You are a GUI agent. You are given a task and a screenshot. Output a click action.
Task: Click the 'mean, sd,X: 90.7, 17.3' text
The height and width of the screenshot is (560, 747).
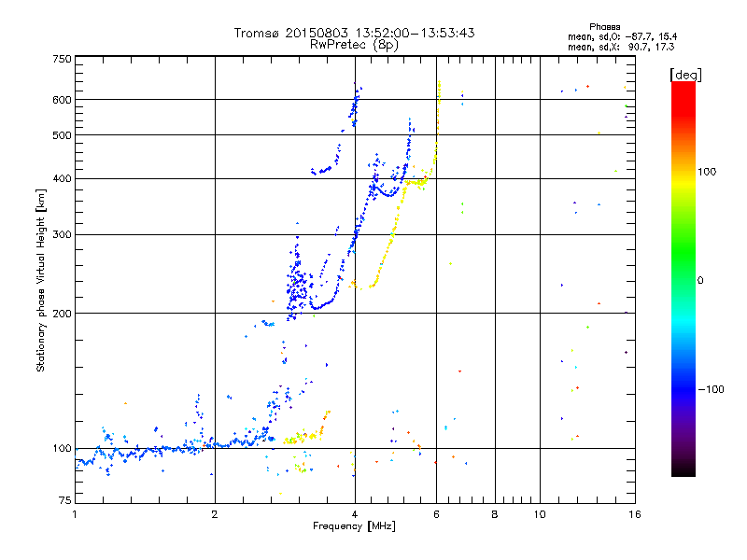coord(621,47)
